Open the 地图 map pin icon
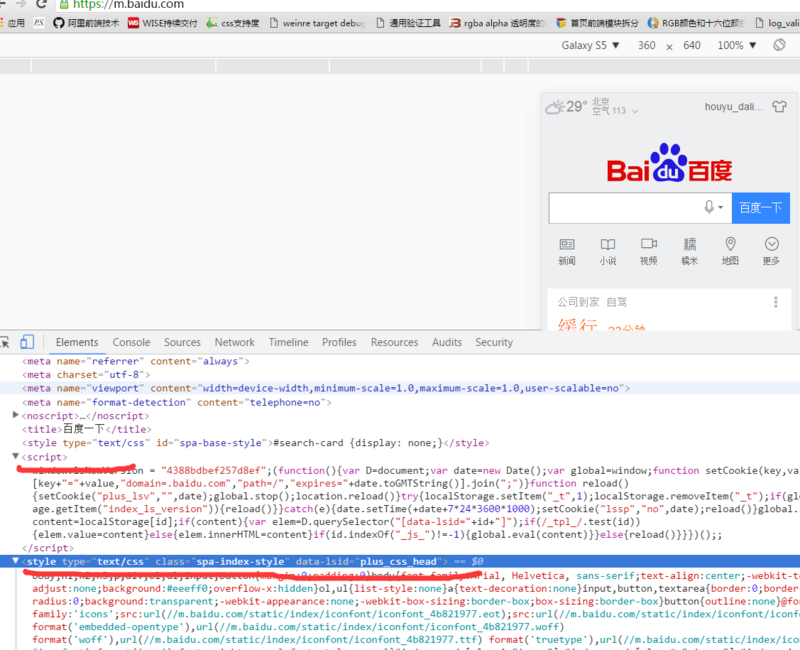This screenshot has width=800, height=650. (x=730, y=244)
